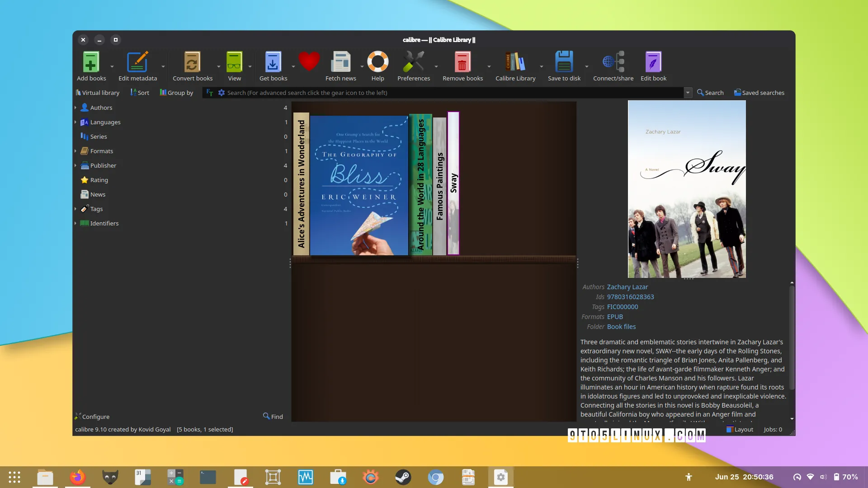The width and height of the screenshot is (868, 488).
Task: Click the Add books icon
Action: (91, 62)
